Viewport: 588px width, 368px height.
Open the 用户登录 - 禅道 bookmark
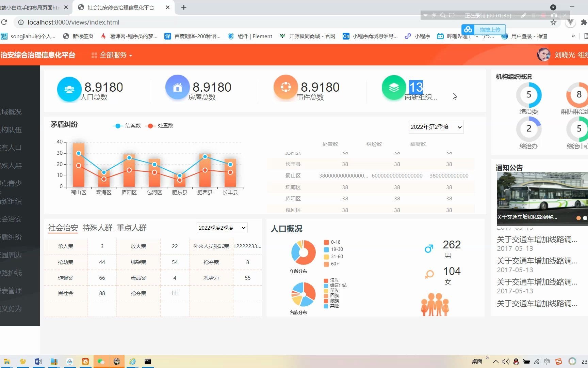click(x=525, y=36)
